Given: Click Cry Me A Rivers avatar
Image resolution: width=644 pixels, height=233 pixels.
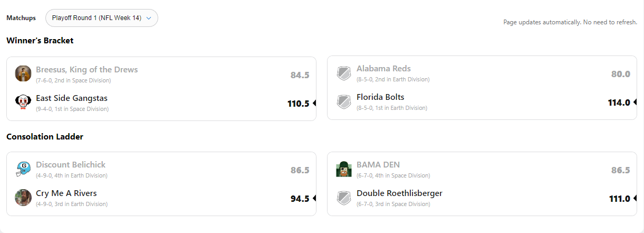Looking at the screenshot, I should (23, 198).
